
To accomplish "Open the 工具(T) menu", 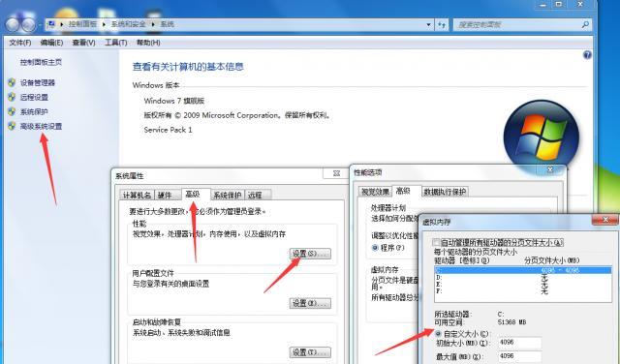I will (x=116, y=43).
